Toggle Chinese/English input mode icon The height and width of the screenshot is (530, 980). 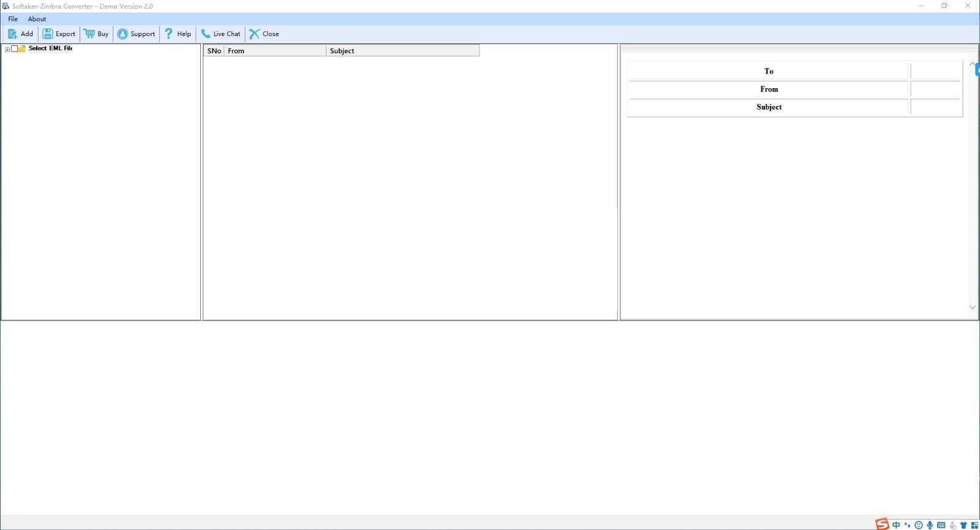tap(896, 525)
